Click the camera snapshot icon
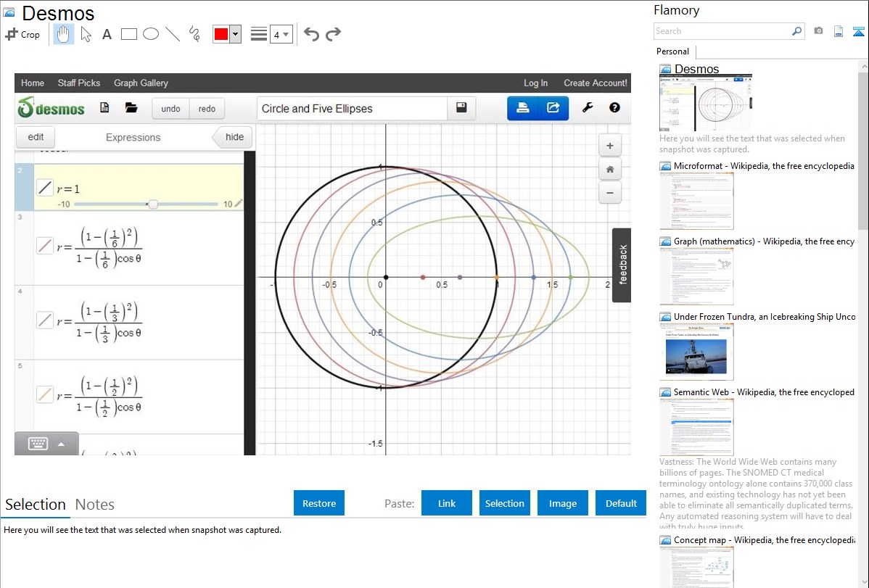Screen dimensions: 869x588 tap(818, 31)
